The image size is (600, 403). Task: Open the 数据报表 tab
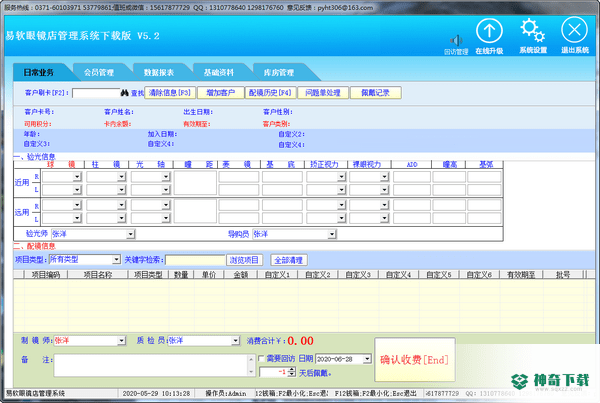159,72
